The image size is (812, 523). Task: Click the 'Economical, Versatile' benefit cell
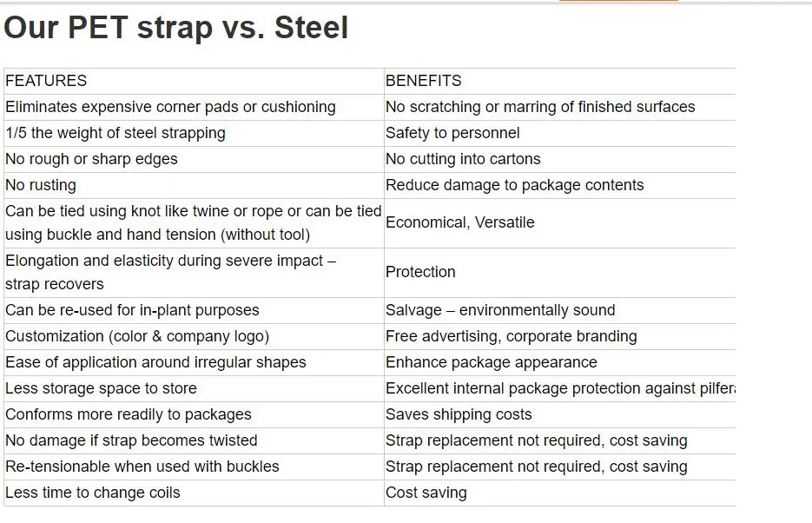pyautogui.click(x=560, y=222)
